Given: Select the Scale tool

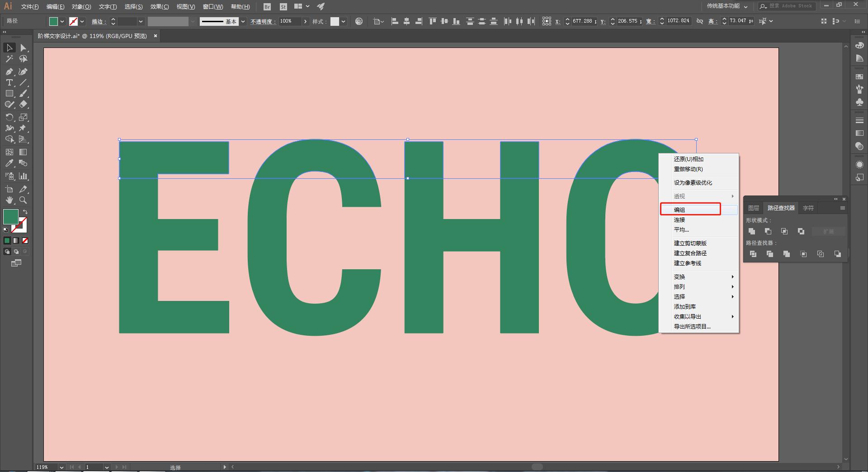Looking at the screenshot, I should point(24,117).
